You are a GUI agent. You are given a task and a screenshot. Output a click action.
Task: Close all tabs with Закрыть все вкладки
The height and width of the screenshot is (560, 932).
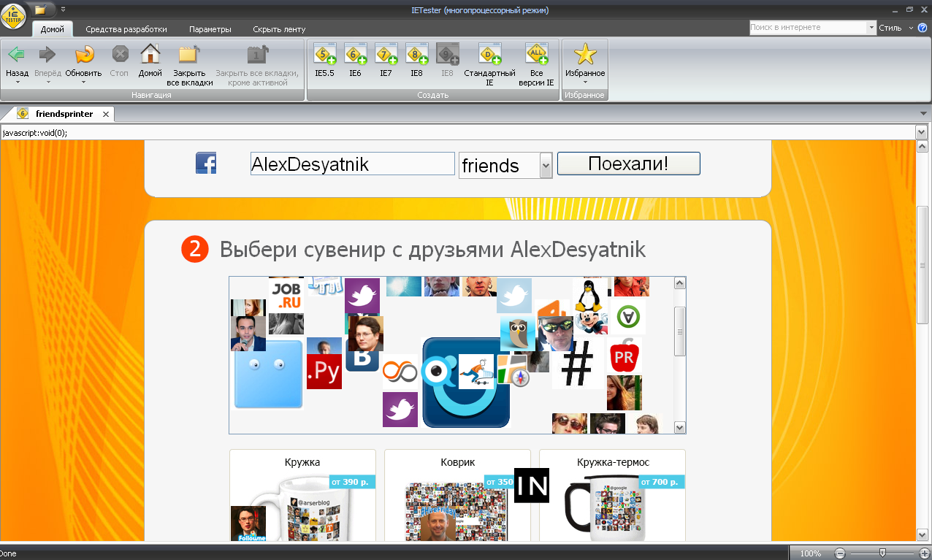click(x=189, y=65)
